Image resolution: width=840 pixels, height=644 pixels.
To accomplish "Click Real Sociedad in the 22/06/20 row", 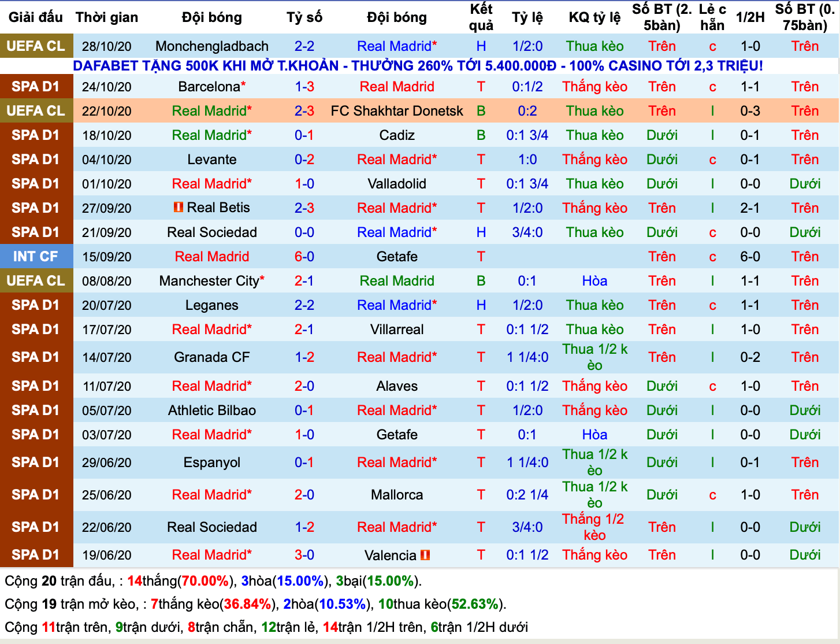I will (212, 527).
